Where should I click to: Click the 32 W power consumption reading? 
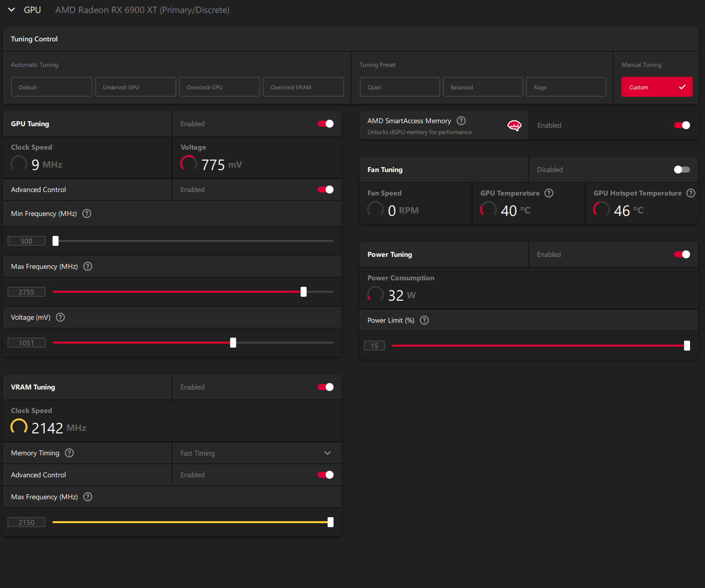click(x=402, y=295)
